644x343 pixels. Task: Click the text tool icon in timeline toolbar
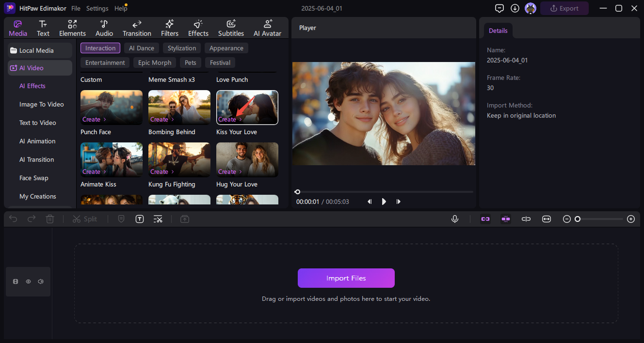click(140, 219)
